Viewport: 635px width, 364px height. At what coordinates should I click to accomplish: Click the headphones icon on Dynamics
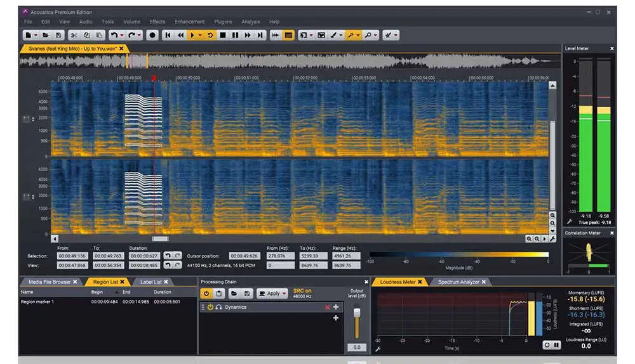coord(218,307)
